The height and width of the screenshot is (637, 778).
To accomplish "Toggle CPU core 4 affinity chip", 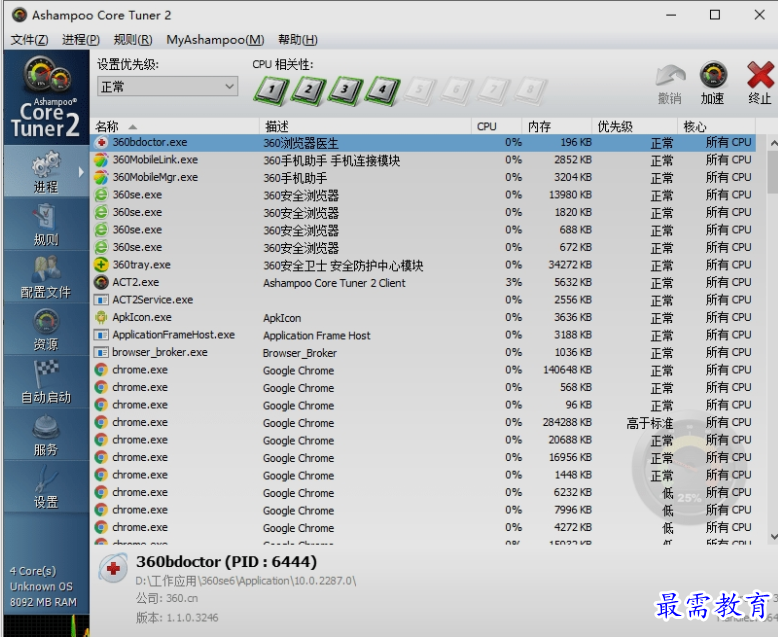I will [382, 91].
